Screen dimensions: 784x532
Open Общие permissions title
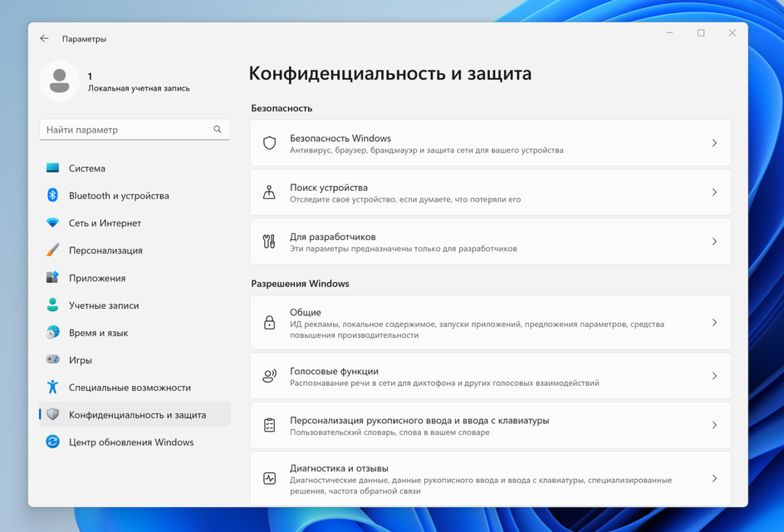point(305,312)
